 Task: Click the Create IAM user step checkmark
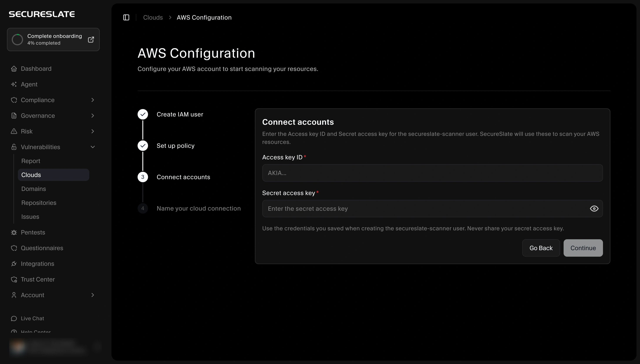[143, 114]
